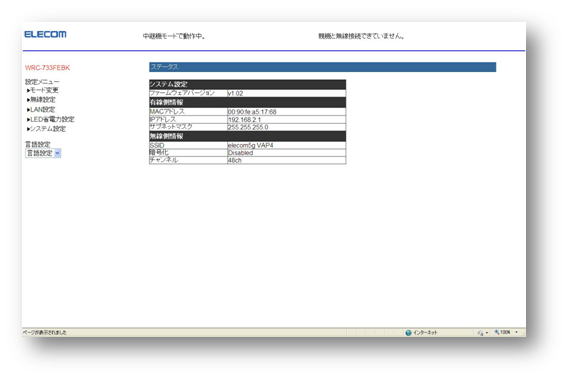The image size is (568, 379).
Task: Click the Internet zone globe icon
Action: (x=408, y=333)
